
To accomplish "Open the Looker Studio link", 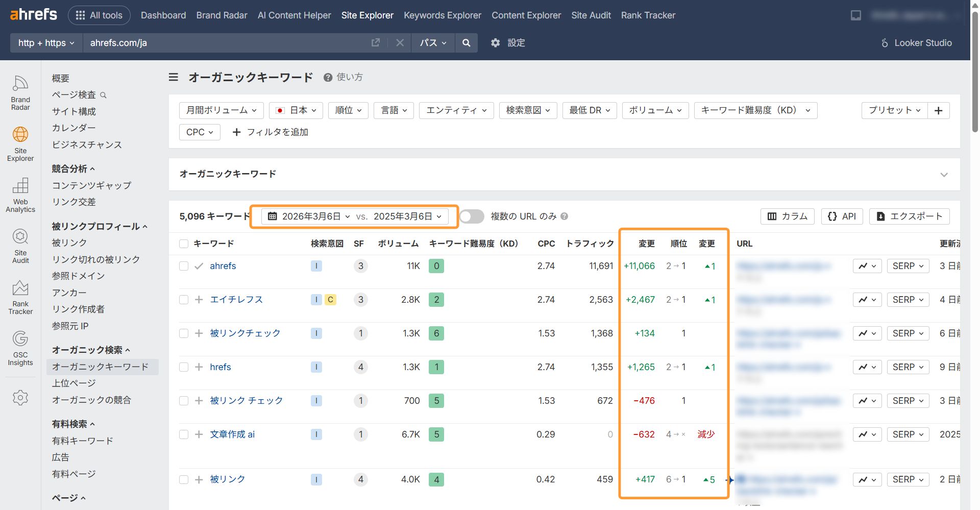I will point(916,43).
